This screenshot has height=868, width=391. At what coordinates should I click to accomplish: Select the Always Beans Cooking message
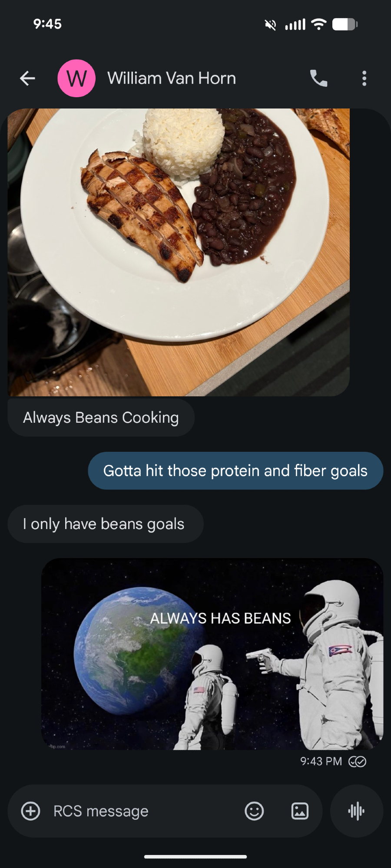101,418
